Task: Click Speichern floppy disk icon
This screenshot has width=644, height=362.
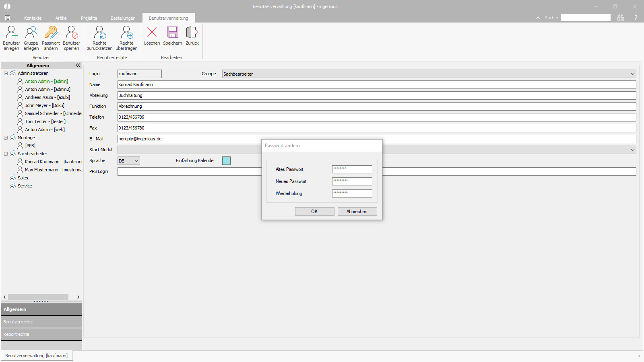Action: pos(173,32)
